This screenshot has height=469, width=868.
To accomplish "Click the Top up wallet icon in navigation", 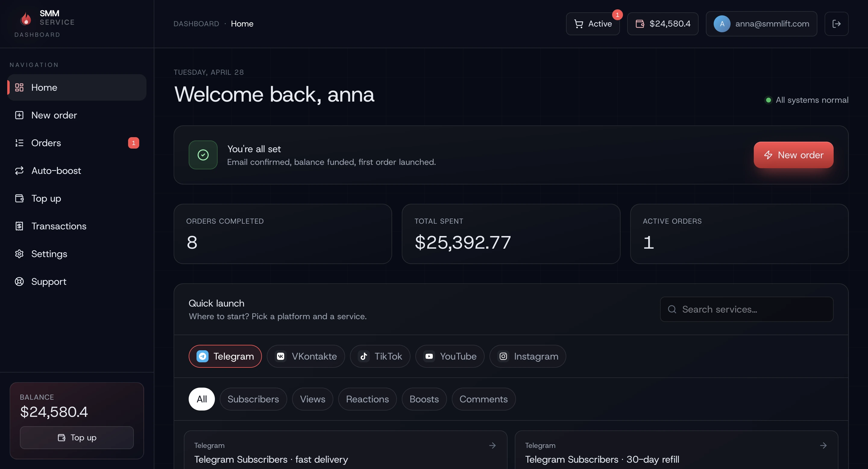I will pos(19,198).
